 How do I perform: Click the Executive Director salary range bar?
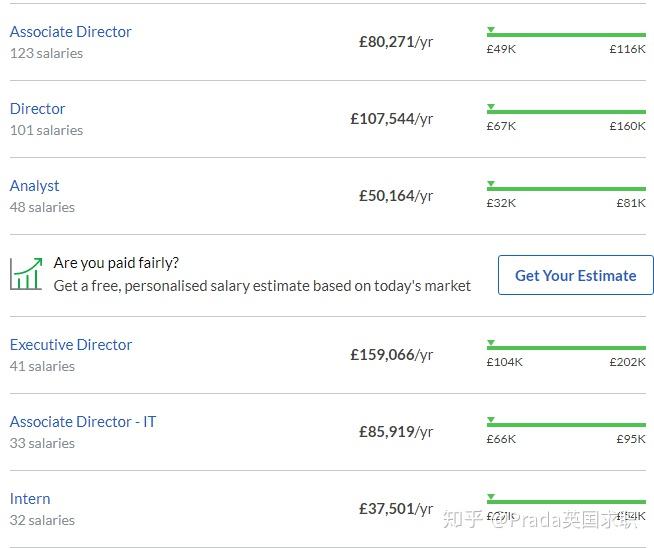tap(566, 348)
